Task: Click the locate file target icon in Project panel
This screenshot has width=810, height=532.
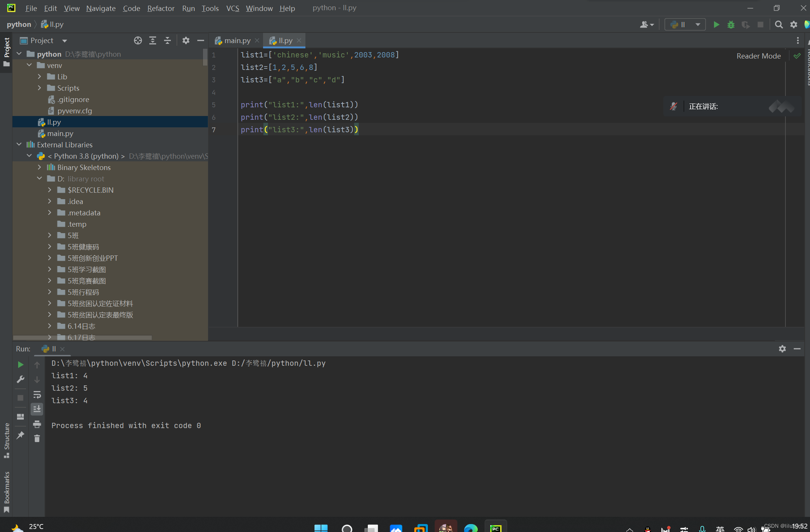Action: (x=138, y=40)
